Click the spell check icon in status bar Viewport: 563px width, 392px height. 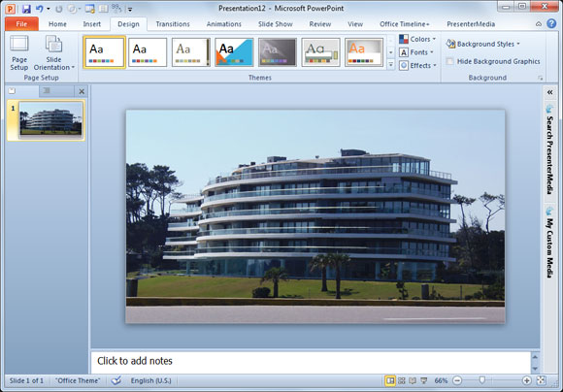pyautogui.click(x=116, y=380)
